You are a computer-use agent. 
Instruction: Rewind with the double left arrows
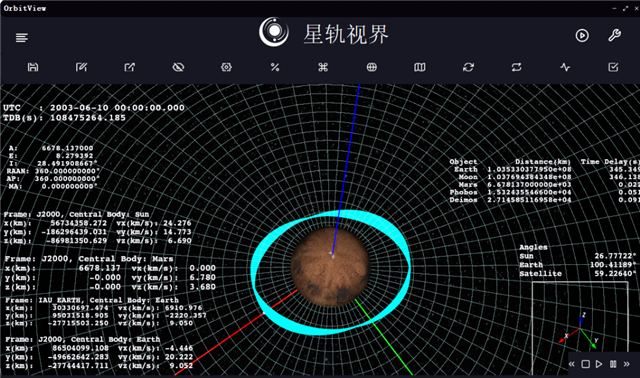pos(572,364)
